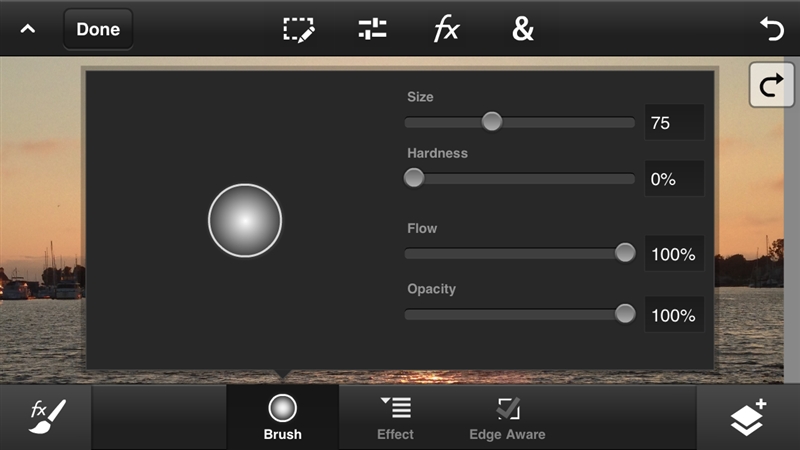Select the fx paintbrush tool icon

click(x=46, y=417)
